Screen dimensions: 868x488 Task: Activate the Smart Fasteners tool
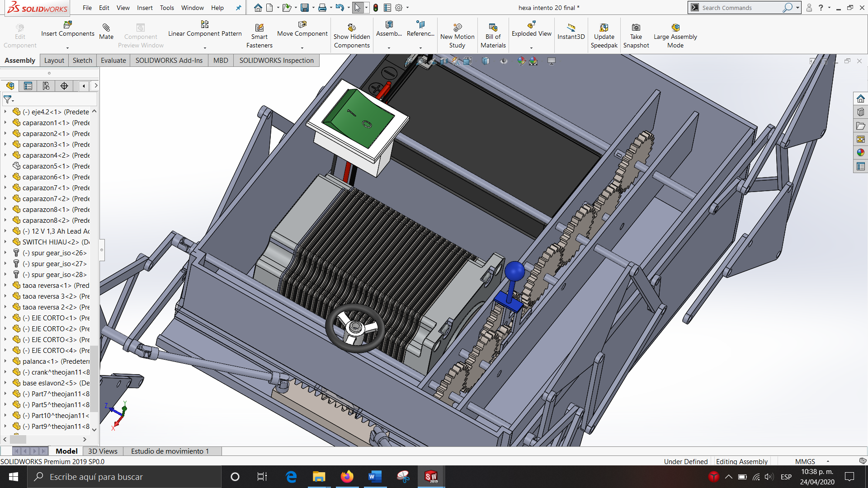point(259,36)
